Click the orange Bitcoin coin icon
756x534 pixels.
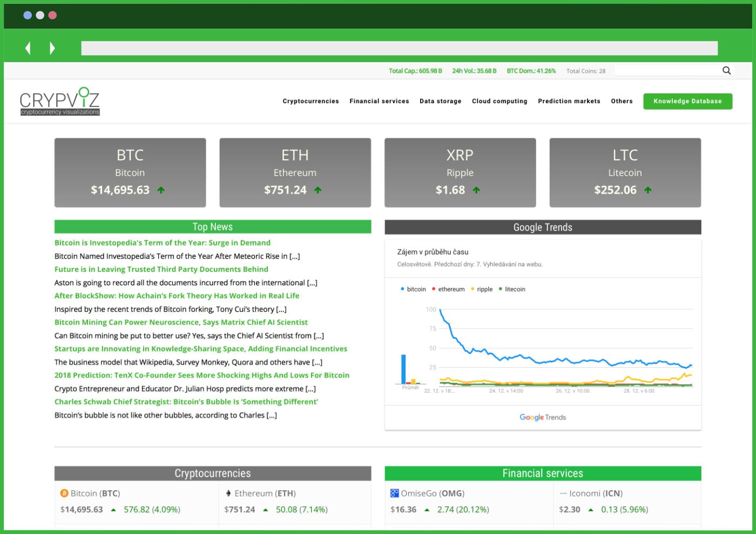click(64, 494)
